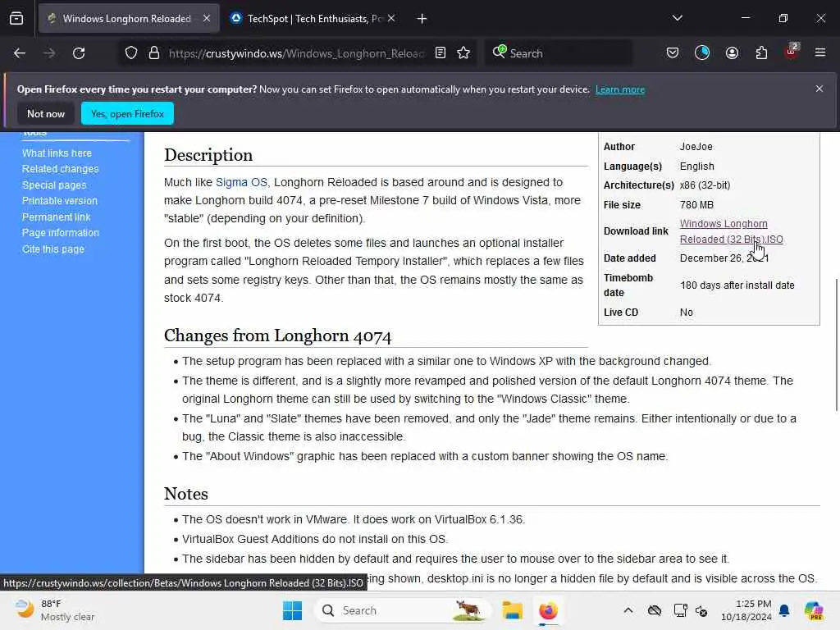This screenshot has width=840, height=630.
Task: Open Firefox application hamburger menu
Action: (x=820, y=53)
